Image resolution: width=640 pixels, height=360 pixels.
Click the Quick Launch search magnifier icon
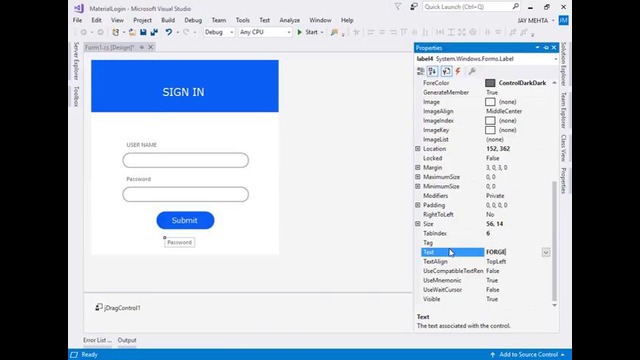pyautogui.click(x=516, y=6)
